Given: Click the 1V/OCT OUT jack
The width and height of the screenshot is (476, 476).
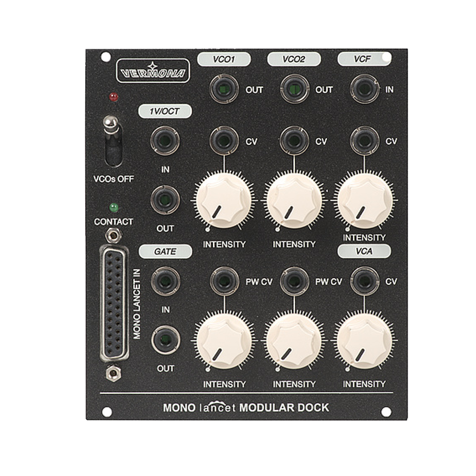Looking at the screenshot, I should [165, 200].
